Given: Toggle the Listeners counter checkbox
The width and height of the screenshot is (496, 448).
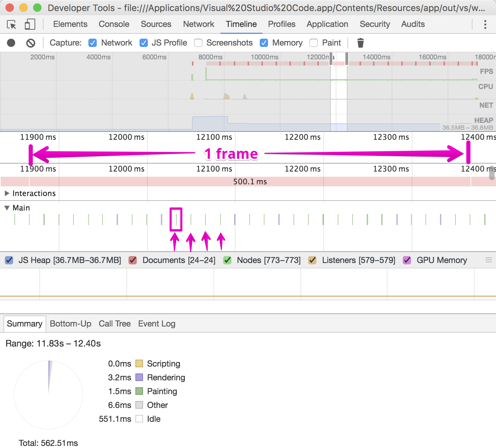Looking at the screenshot, I should tap(312, 260).
